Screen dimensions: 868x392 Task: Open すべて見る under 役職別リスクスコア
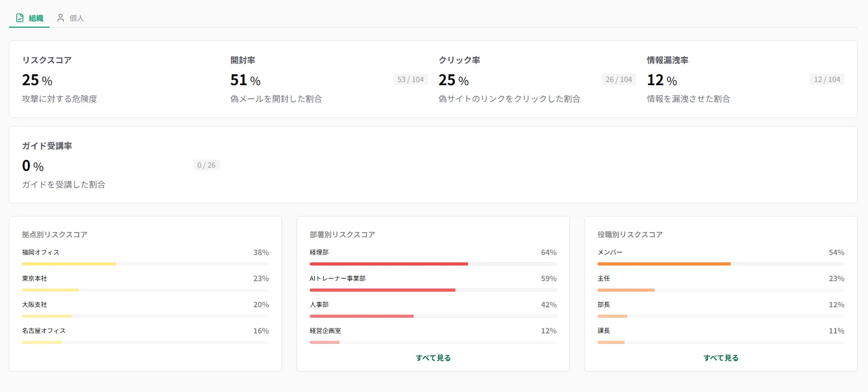tap(721, 358)
